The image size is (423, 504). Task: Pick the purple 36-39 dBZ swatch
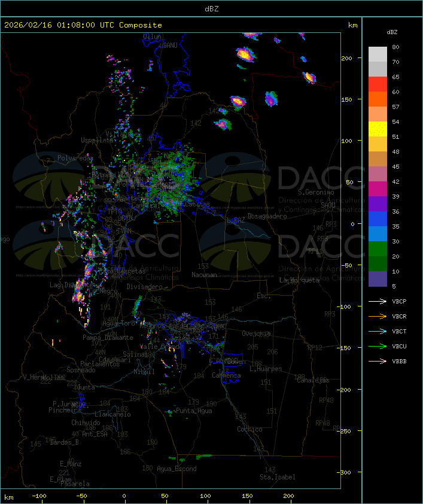coord(378,204)
